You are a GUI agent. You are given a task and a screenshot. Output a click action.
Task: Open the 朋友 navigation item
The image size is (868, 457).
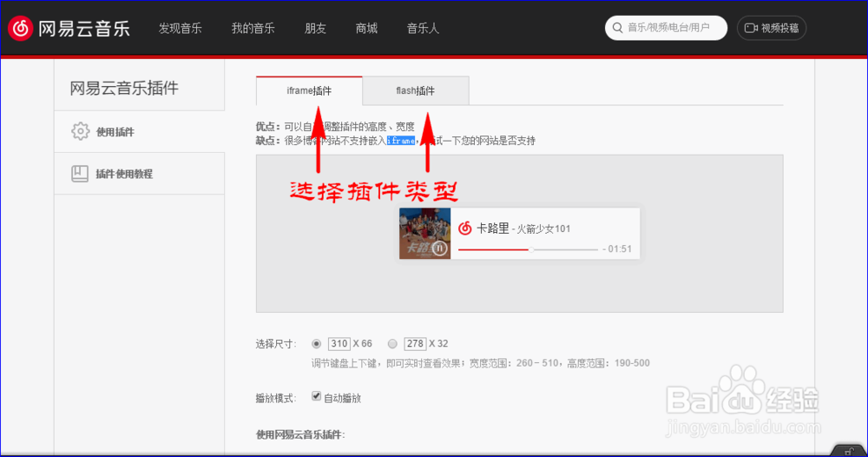pos(316,29)
